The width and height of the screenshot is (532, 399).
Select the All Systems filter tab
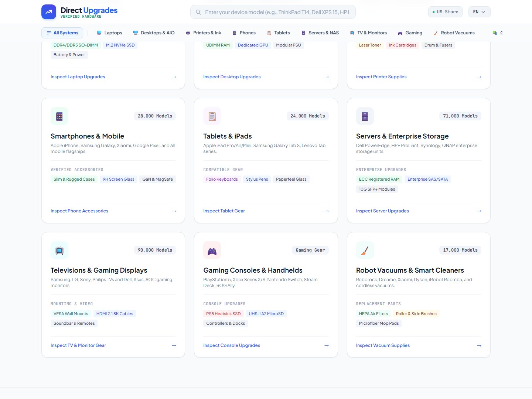pyautogui.click(x=62, y=33)
